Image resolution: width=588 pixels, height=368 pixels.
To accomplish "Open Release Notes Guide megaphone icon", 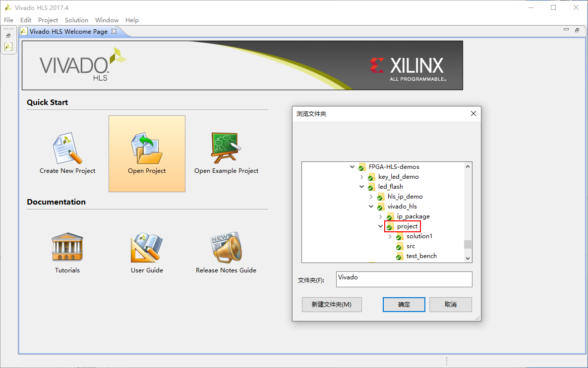I will click(x=226, y=247).
